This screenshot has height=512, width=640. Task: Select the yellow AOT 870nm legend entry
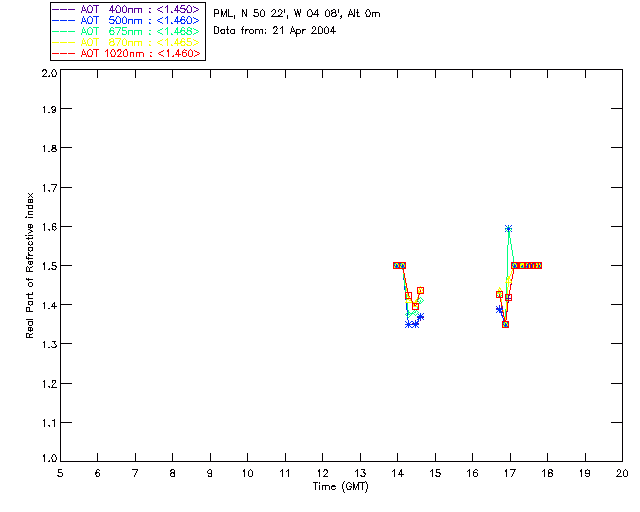point(126,42)
